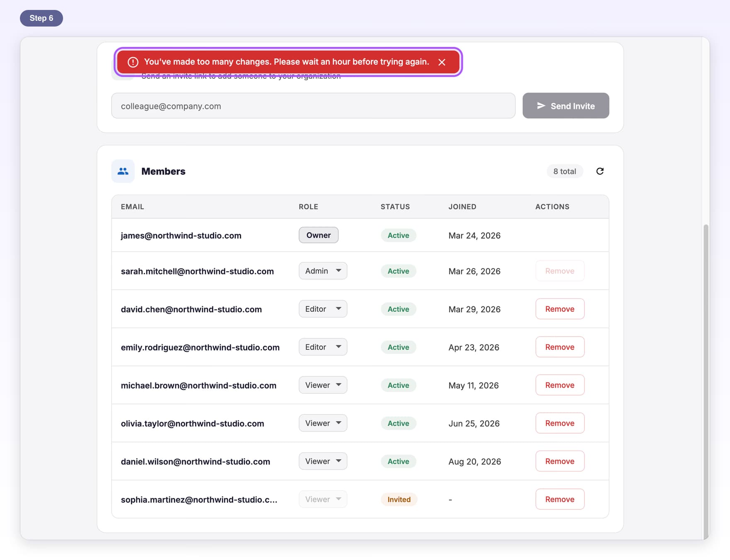Focus the colleague email input field
The width and height of the screenshot is (730, 560).
coord(313,106)
